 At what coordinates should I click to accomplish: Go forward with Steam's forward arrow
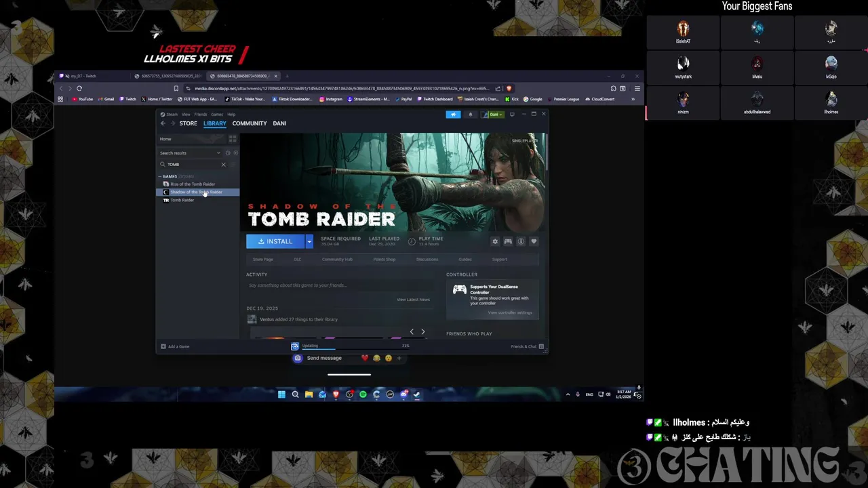pyautogui.click(x=172, y=123)
